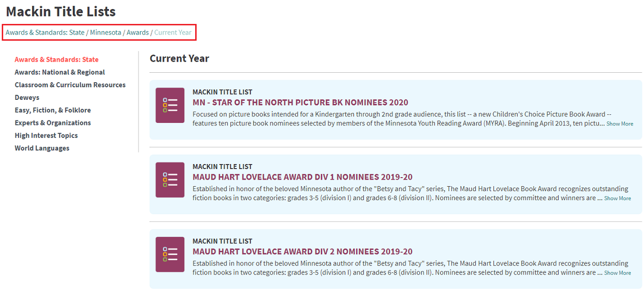Open Maud Hart Lovelace Award Div 2 Nominees title
Viewport: 644px width, 296px height.
[x=303, y=251]
